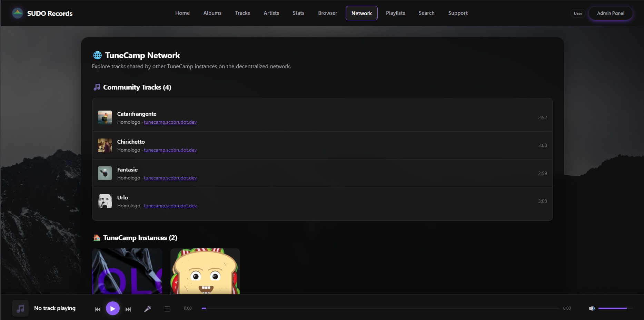The width and height of the screenshot is (644, 320).
Task: Click the play button in the player bar
Action: pyautogui.click(x=112, y=308)
